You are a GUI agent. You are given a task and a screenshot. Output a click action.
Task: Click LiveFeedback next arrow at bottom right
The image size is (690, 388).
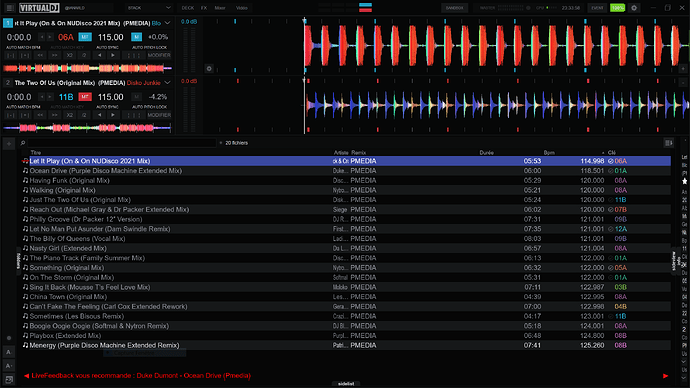(x=665, y=376)
